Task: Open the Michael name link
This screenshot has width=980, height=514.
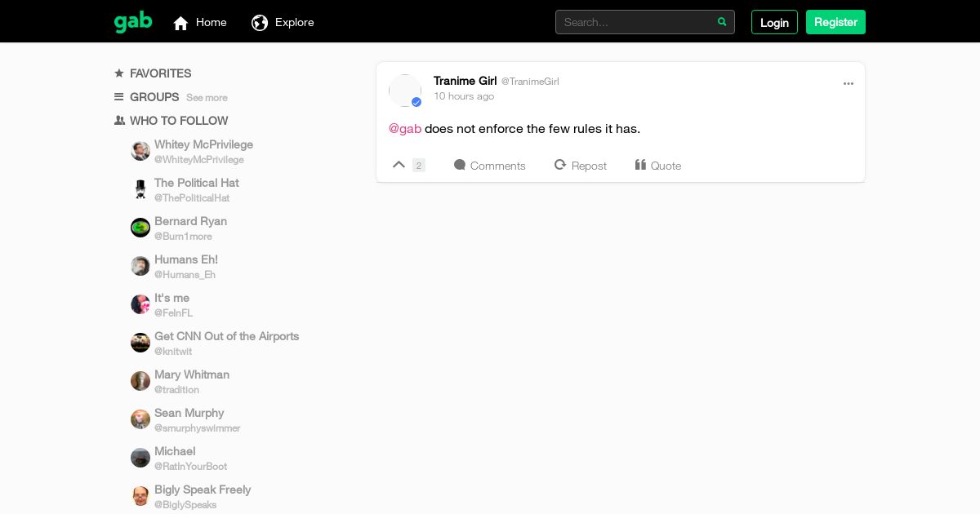Action: [175, 451]
